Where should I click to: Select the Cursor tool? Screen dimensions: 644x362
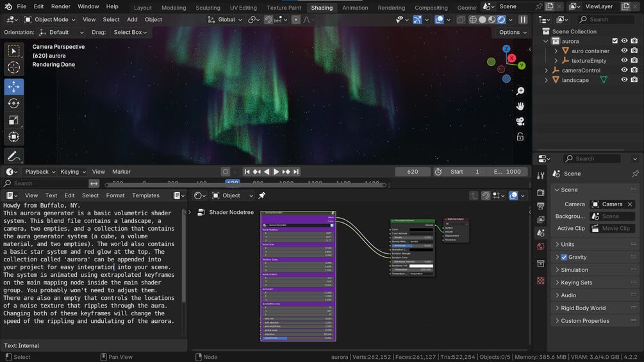tap(13, 67)
